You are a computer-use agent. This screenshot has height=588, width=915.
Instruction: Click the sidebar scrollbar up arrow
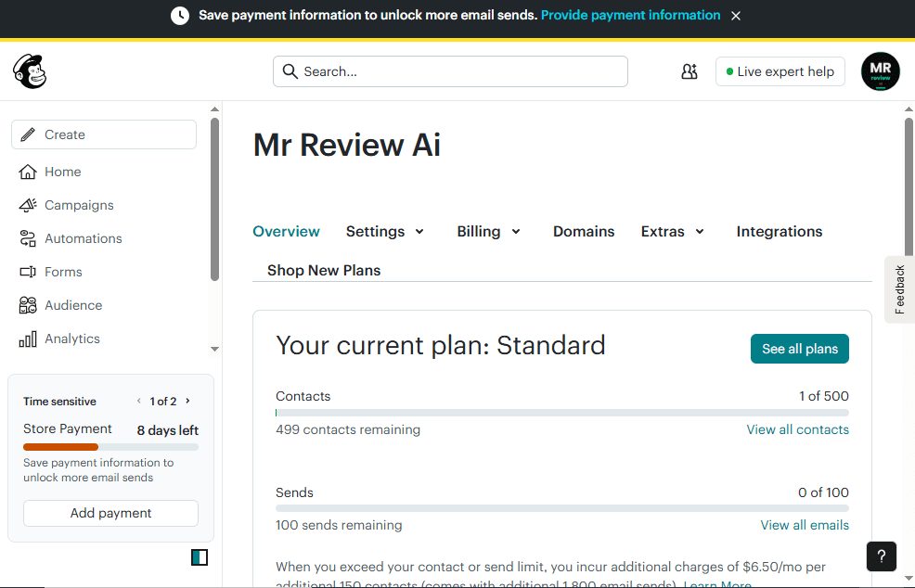click(x=214, y=109)
